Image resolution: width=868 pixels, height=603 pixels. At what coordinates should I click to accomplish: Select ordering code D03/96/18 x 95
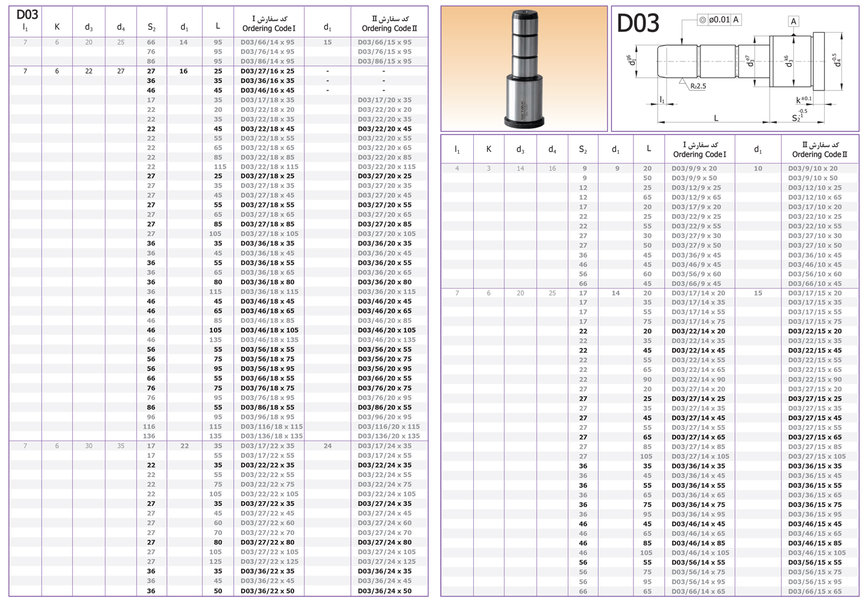(268, 417)
